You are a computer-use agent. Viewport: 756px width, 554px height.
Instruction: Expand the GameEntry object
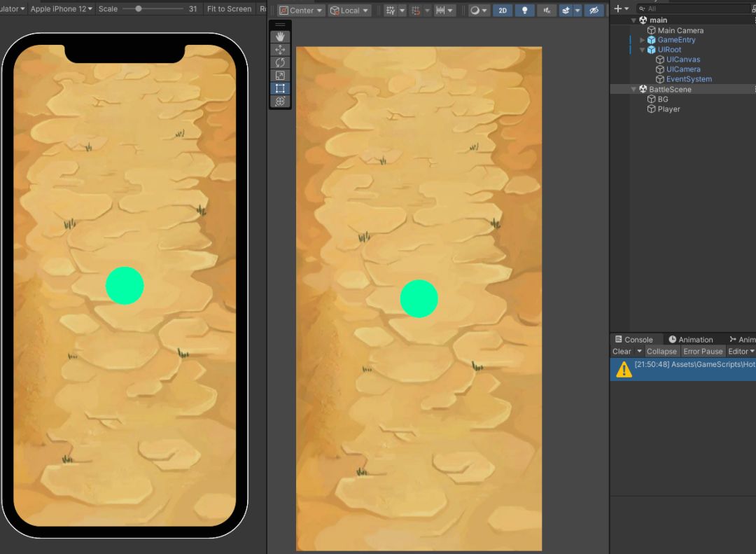click(x=642, y=40)
